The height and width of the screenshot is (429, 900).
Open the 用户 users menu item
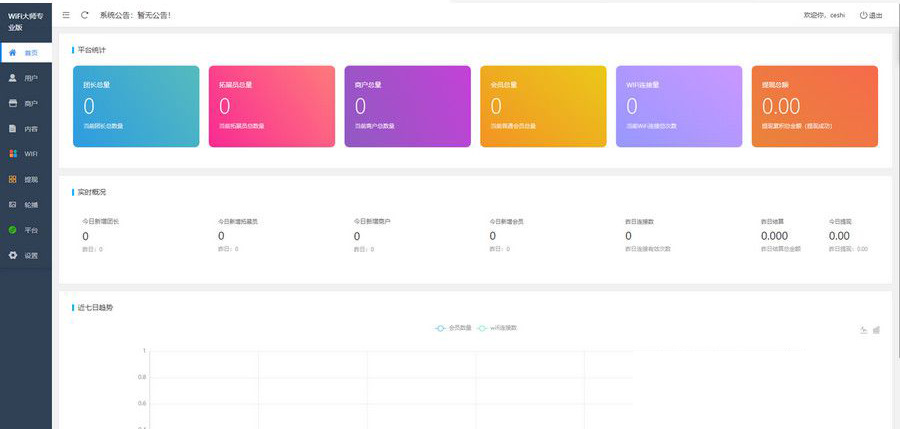point(26,78)
